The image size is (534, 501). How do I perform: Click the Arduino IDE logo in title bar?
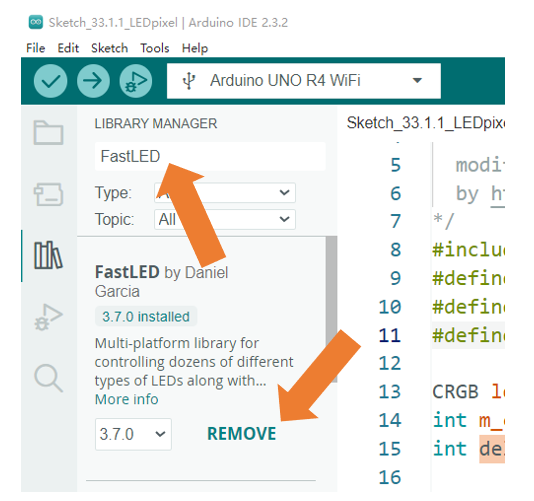[36, 22]
